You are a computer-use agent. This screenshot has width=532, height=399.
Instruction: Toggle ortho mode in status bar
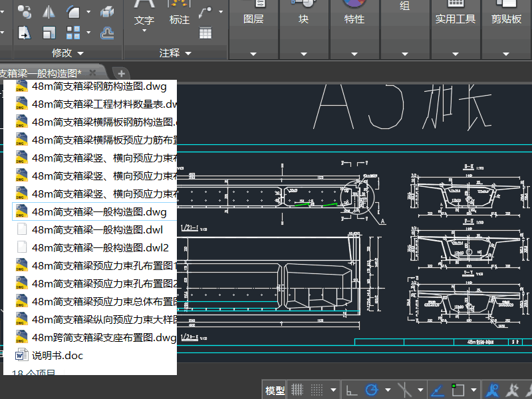point(351,390)
